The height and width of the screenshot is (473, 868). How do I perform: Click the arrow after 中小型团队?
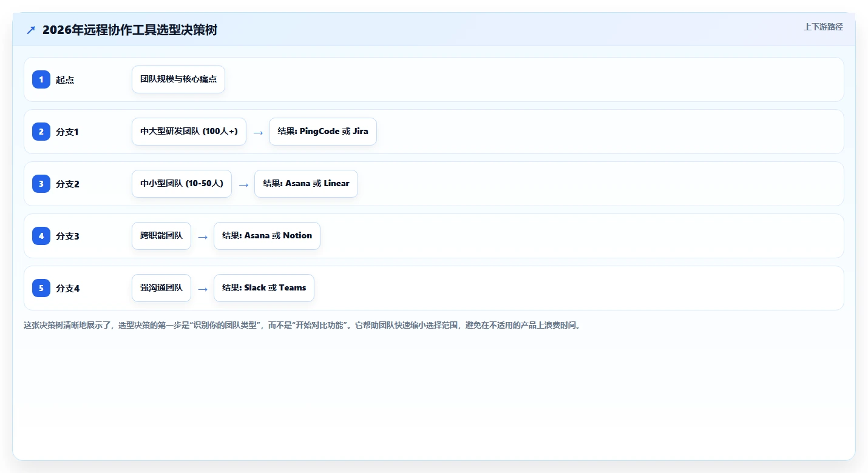(243, 184)
